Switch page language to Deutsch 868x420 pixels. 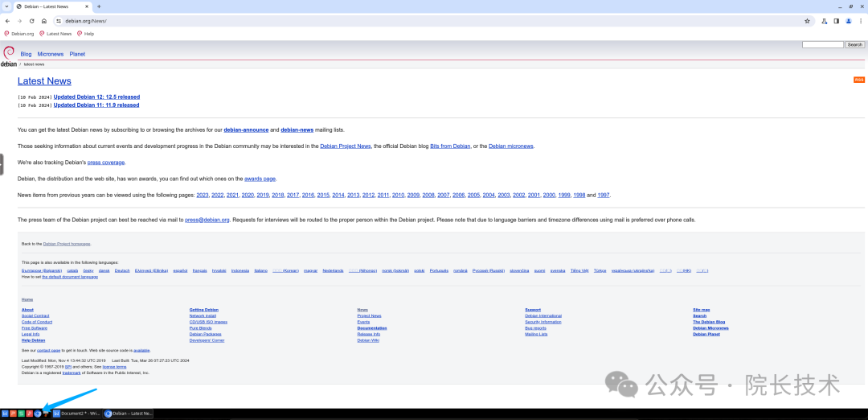click(122, 270)
